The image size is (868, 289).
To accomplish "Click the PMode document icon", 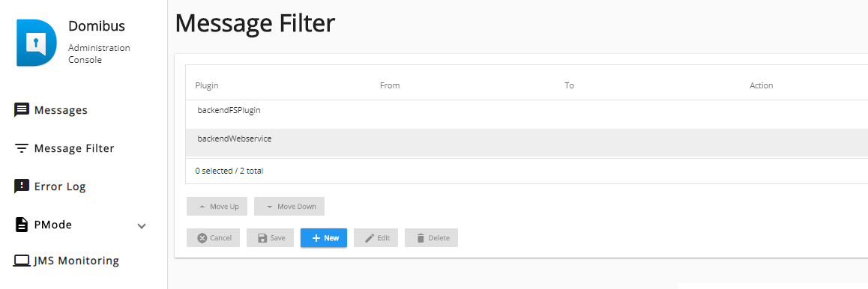I will (x=21, y=225).
